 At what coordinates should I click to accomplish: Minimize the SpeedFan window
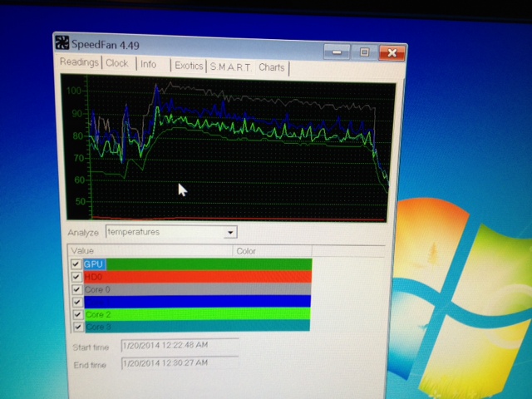pyautogui.click(x=337, y=52)
